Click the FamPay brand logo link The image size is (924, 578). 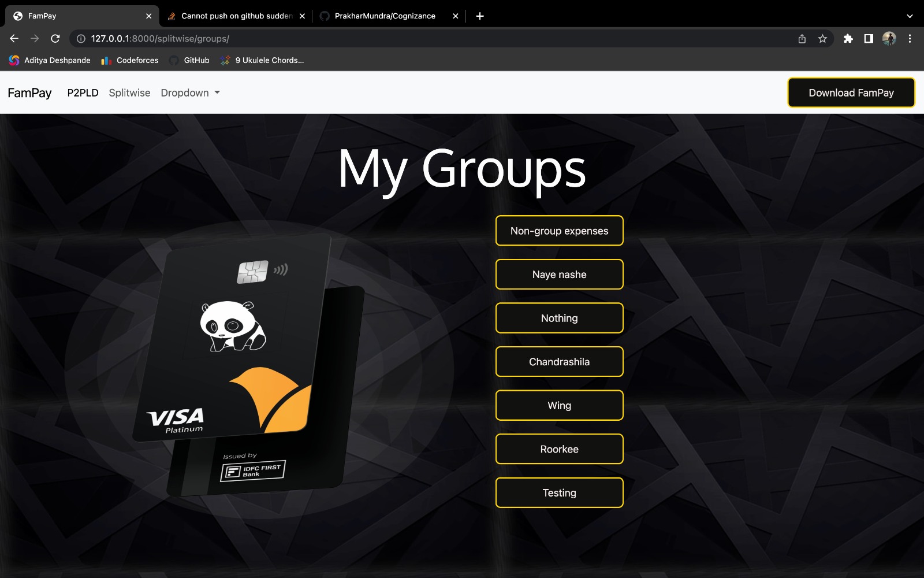[29, 93]
